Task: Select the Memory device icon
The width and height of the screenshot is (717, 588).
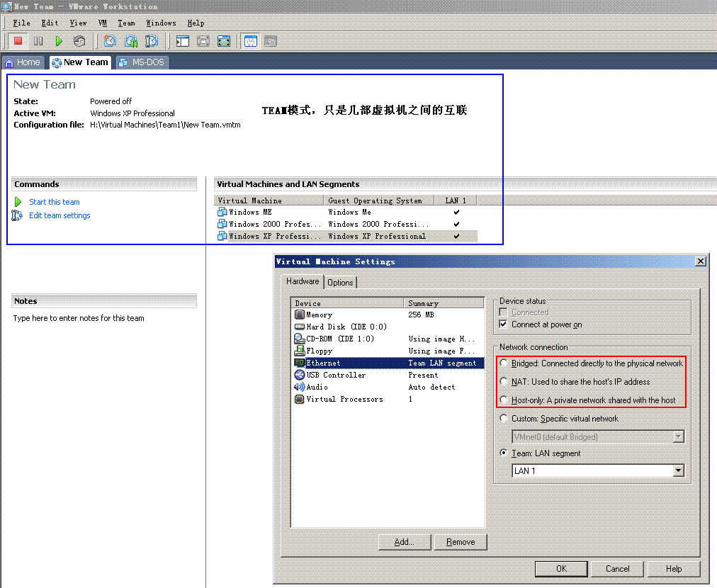Action: [300, 315]
